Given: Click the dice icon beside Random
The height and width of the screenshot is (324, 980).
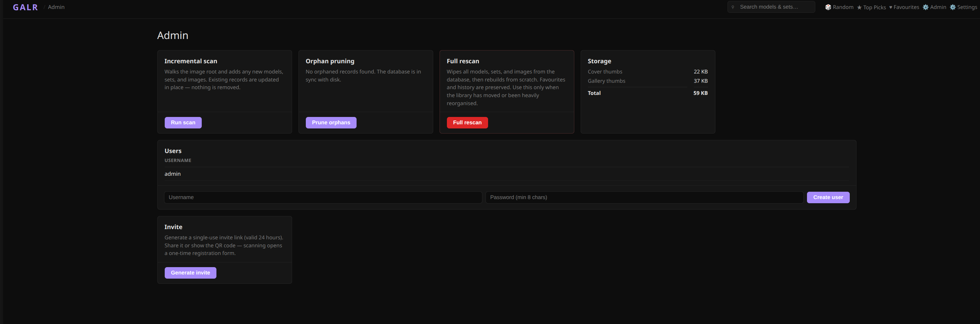Looking at the screenshot, I should coord(828,7).
